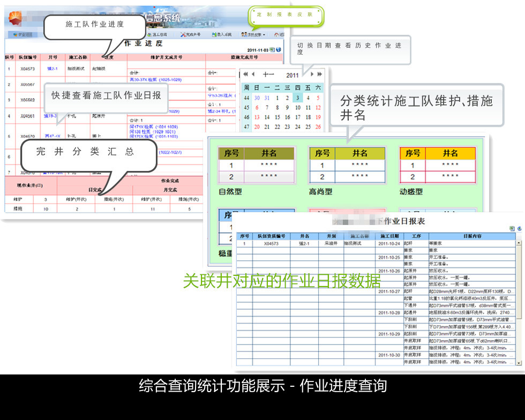Open well link 强2-1 in the progress table
The image size is (525, 420).
52,69
